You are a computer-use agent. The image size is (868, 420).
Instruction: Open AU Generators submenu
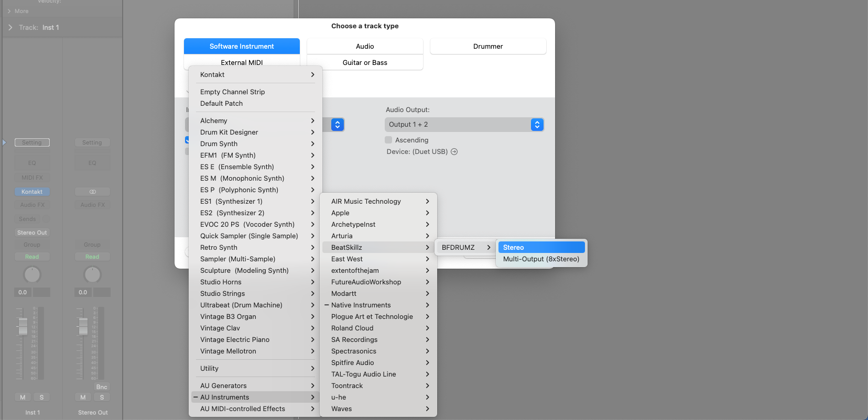tap(256, 385)
